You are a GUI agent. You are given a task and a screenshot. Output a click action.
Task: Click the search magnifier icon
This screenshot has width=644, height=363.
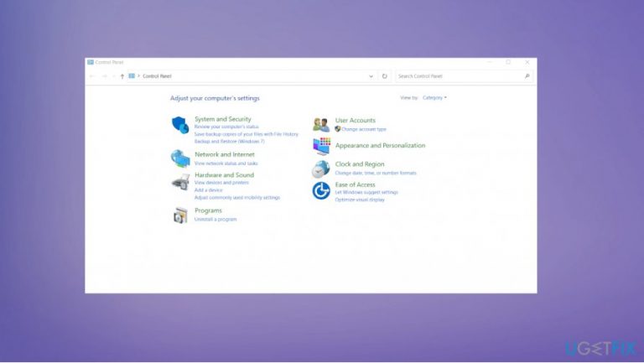(527, 76)
